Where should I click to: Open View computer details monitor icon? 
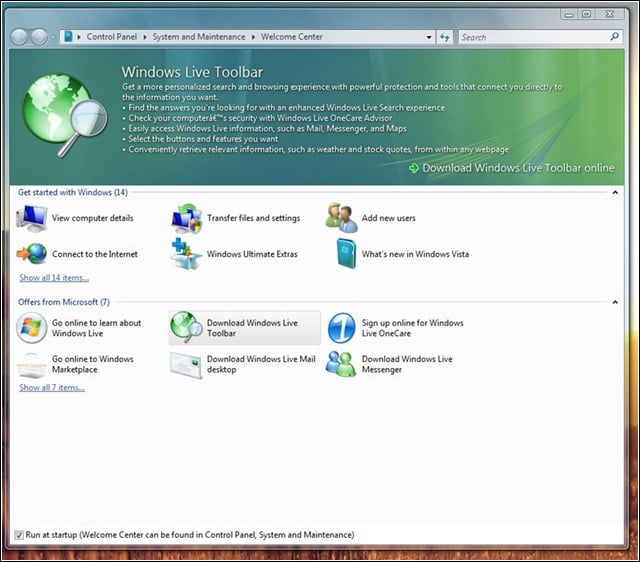32,218
